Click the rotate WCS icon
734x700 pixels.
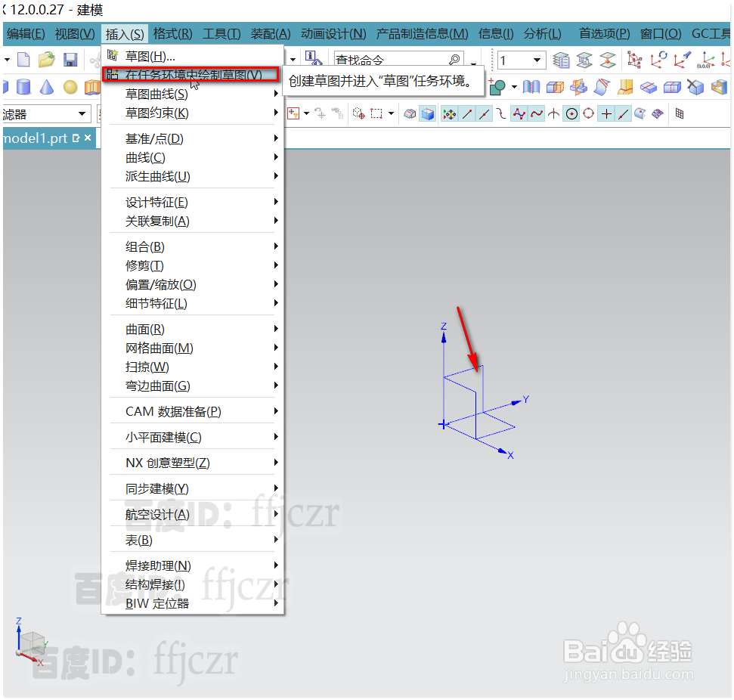(658, 60)
